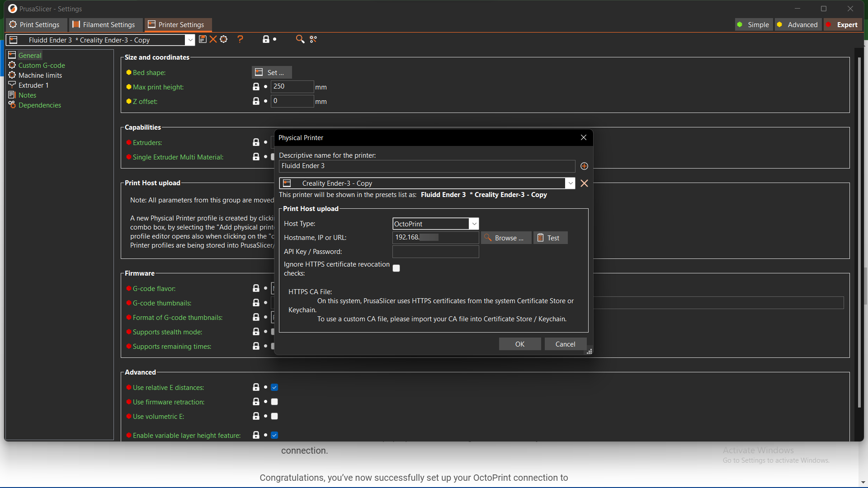The image size is (868, 488).
Task: Click the add new printer plus icon
Action: coord(584,166)
